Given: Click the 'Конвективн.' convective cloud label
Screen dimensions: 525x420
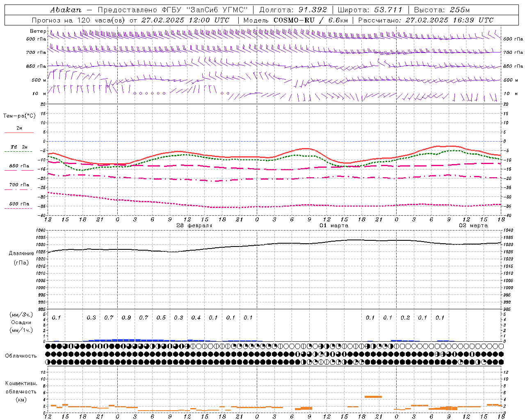Looking at the screenshot, I should coord(21,383).
